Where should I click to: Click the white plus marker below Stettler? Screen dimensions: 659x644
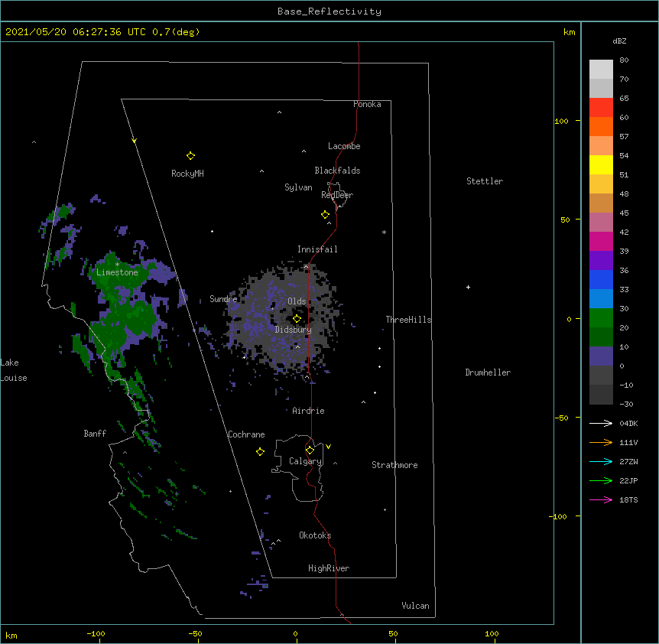point(468,287)
